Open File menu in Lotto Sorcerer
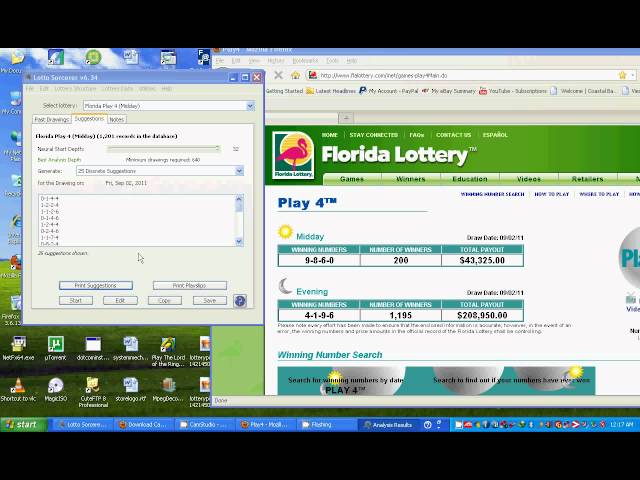The height and width of the screenshot is (480, 640). [30, 89]
